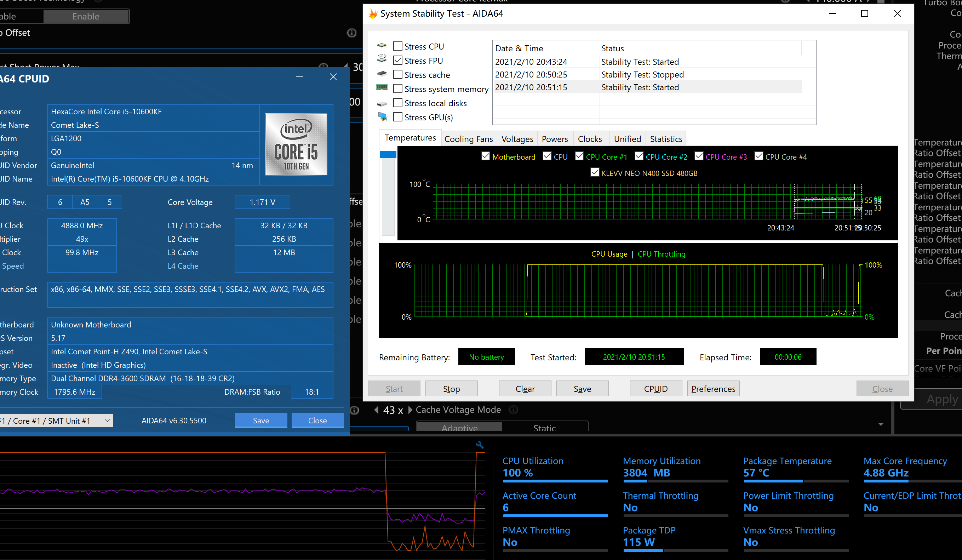Toggle the CPU Core #3 graph checkbox
Screen dimensions: 962x560
click(699, 156)
